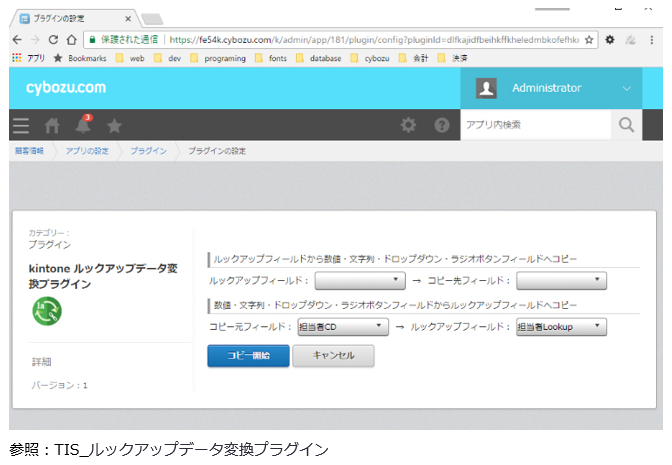
Task: Open the hamburger menu icon
Action: click(x=21, y=125)
